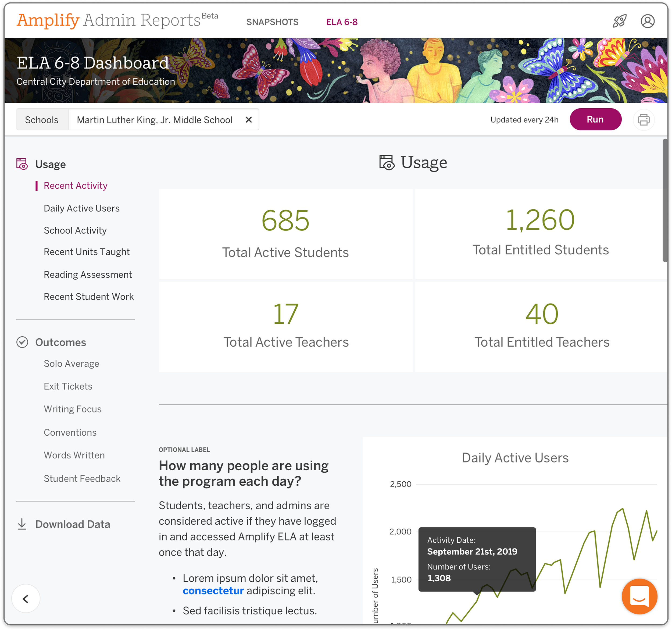
Task: Click the print report icon
Action: click(x=643, y=120)
